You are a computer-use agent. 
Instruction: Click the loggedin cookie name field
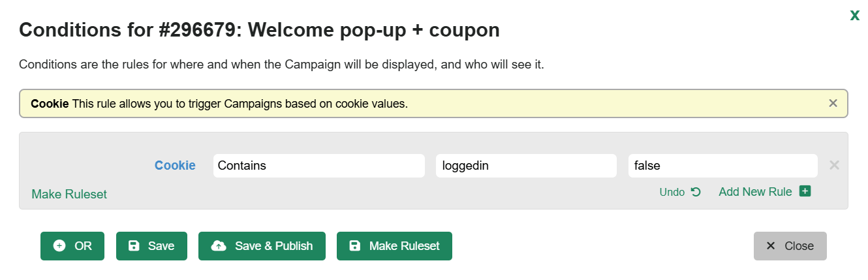[526, 166]
